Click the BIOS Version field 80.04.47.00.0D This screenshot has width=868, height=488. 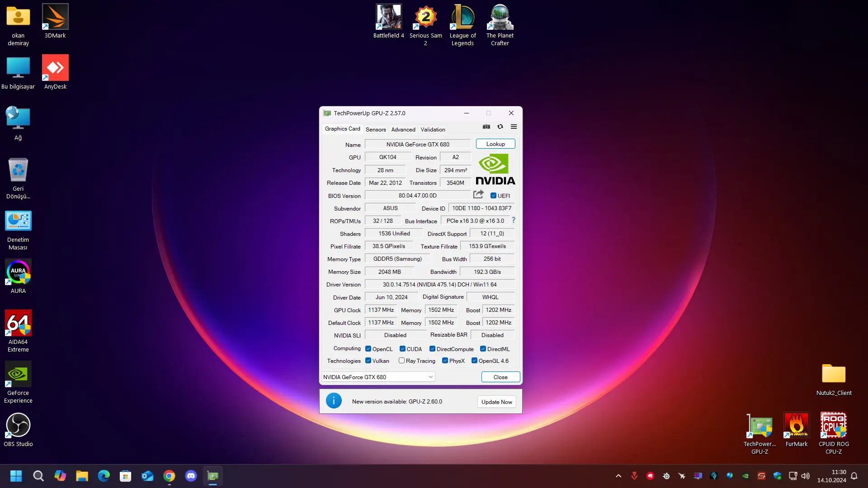point(418,196)
